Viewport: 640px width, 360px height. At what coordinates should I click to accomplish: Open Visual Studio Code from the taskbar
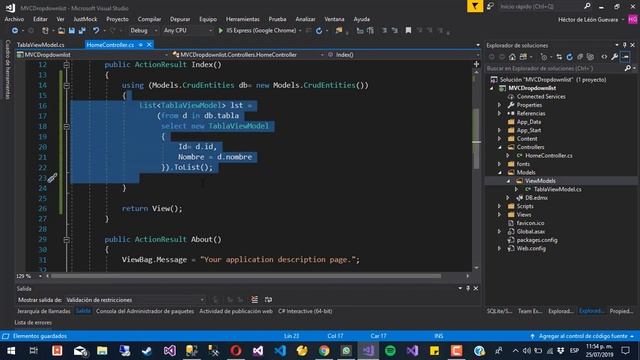(x=280, y=351)
